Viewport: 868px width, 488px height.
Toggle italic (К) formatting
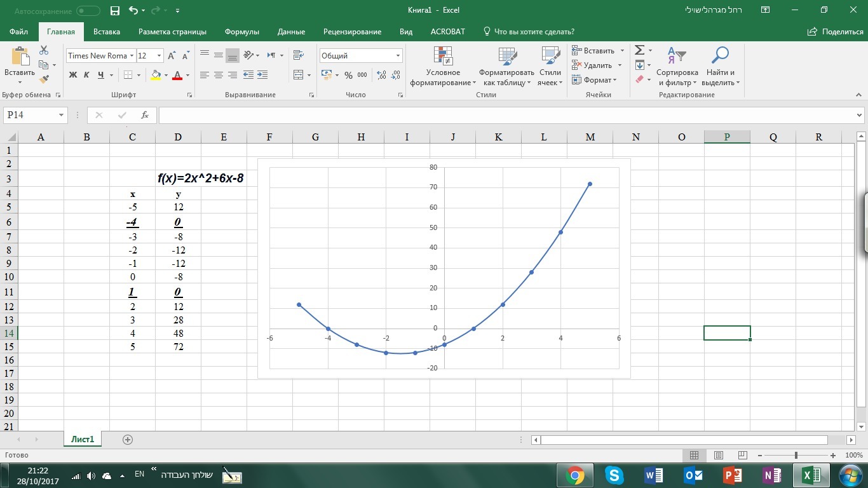pyautogui.click(x=87, y=75)
